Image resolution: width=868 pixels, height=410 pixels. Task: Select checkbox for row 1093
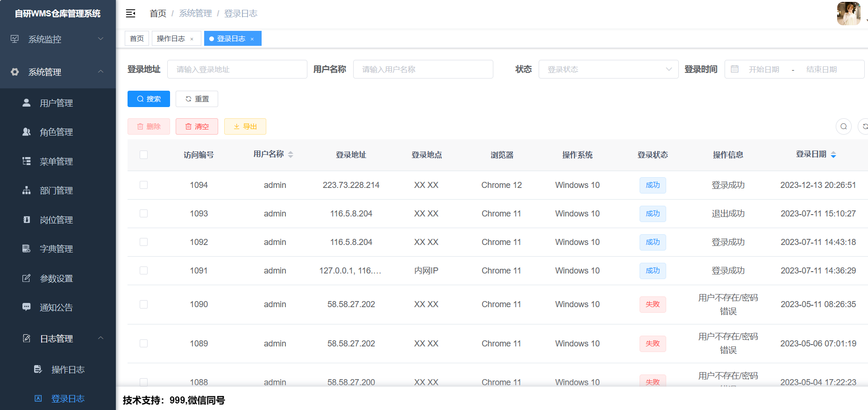(x=143, y=214)
